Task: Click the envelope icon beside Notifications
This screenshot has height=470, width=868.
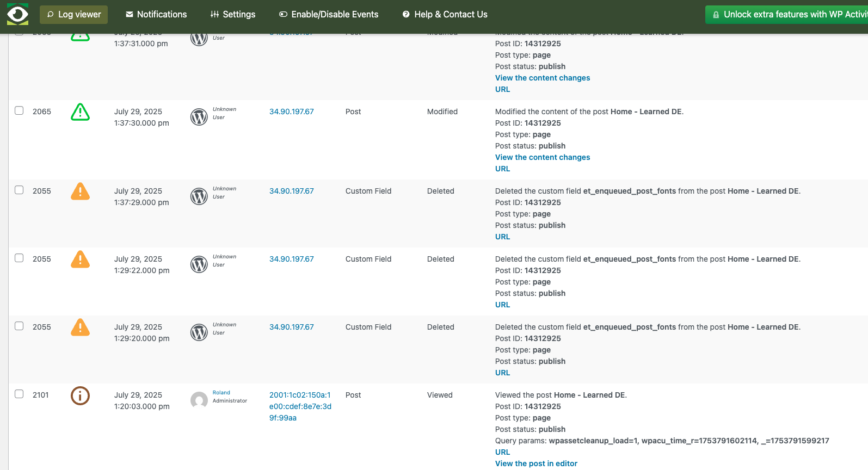Action: (x=130, y=15)
